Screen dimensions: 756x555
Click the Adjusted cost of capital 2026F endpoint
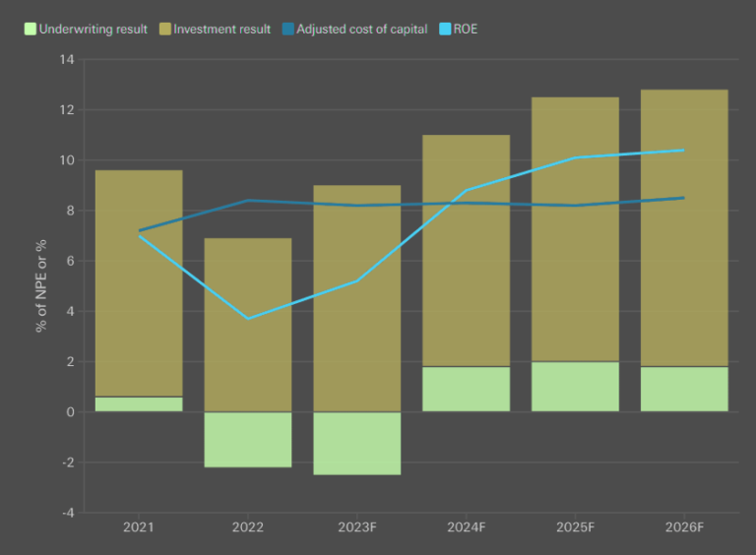[x=684, y=198]
